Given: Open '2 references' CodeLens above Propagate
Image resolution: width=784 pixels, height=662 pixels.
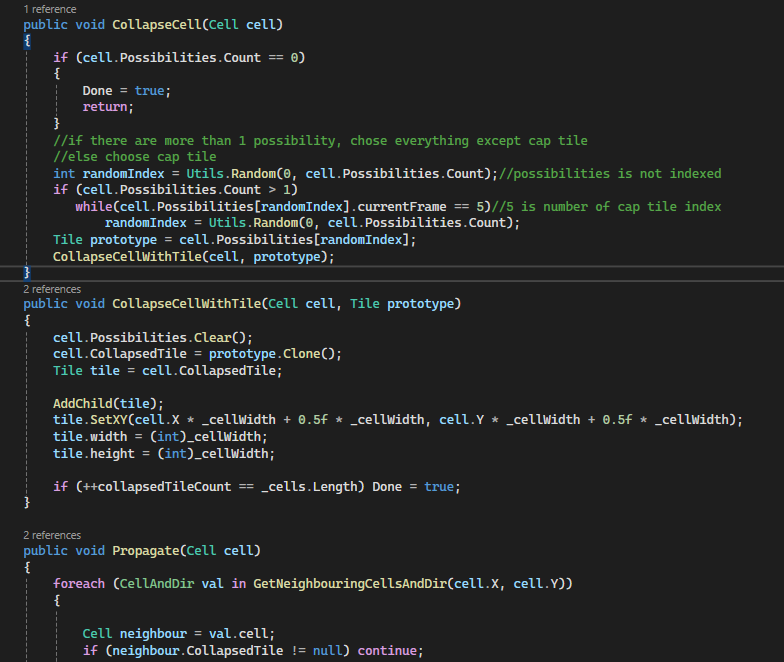Looking at the screenshot, I should 52,535.
